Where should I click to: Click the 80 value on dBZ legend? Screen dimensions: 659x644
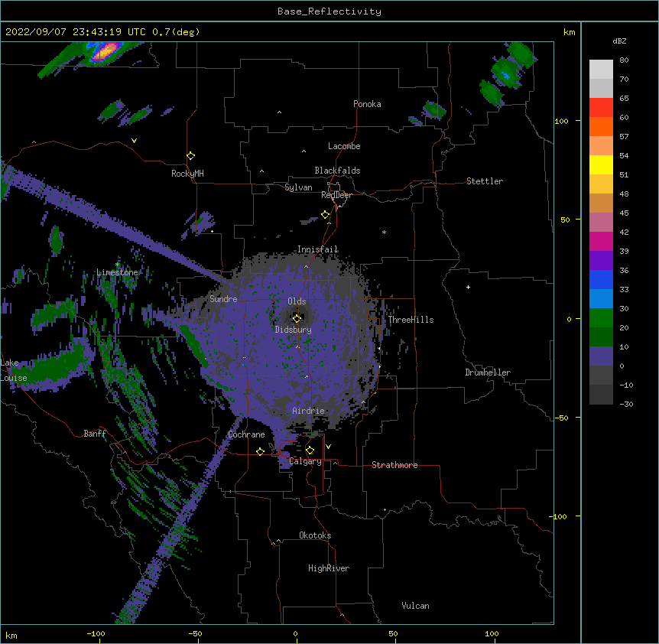point(624,60)
